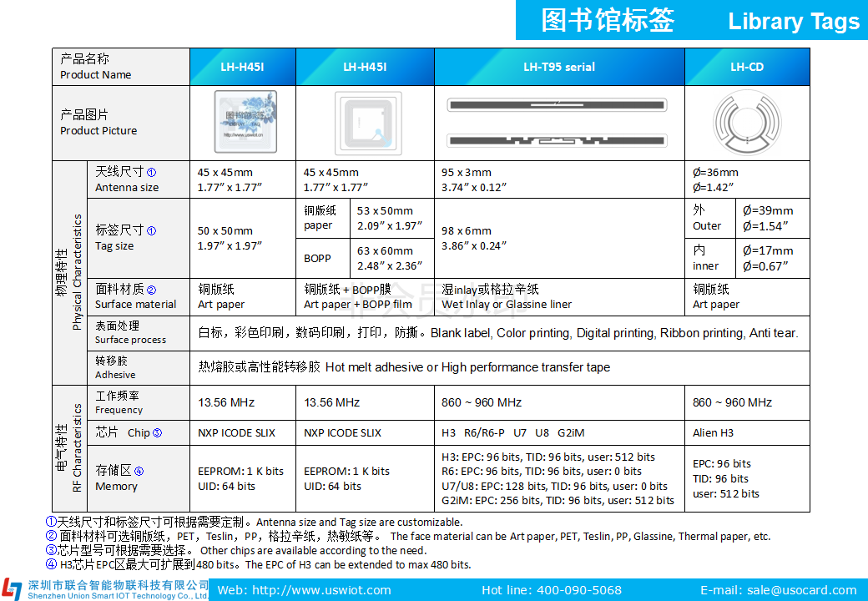Select the 'LH-T95 serial' column header
The width and height of the screenshot is (868, 601).
(559, 67)
